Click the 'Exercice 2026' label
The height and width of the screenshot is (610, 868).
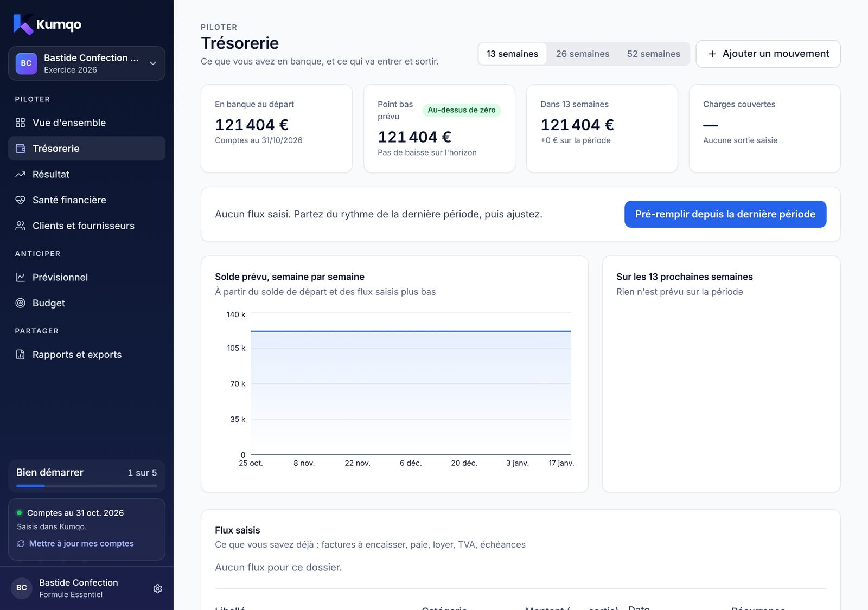coord(71,70)
